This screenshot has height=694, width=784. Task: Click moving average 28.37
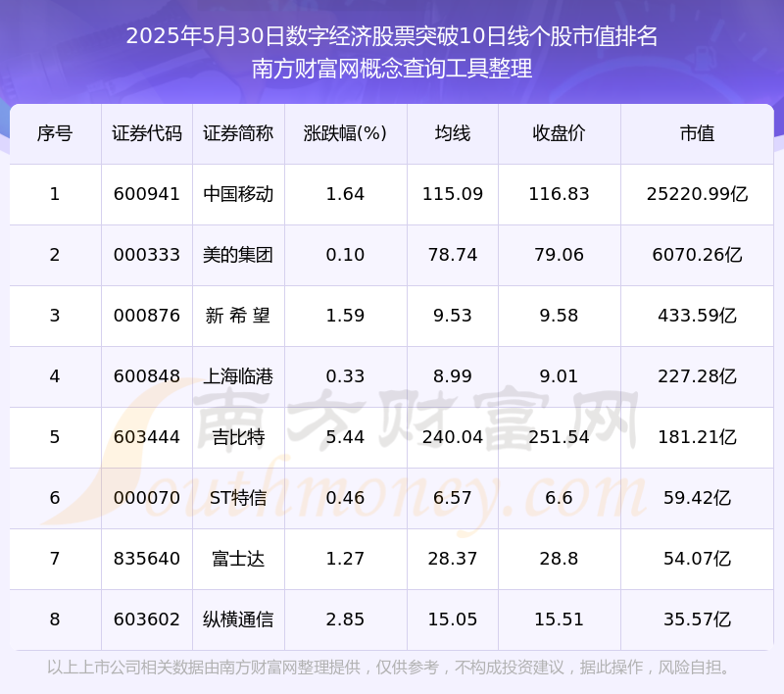453,559
